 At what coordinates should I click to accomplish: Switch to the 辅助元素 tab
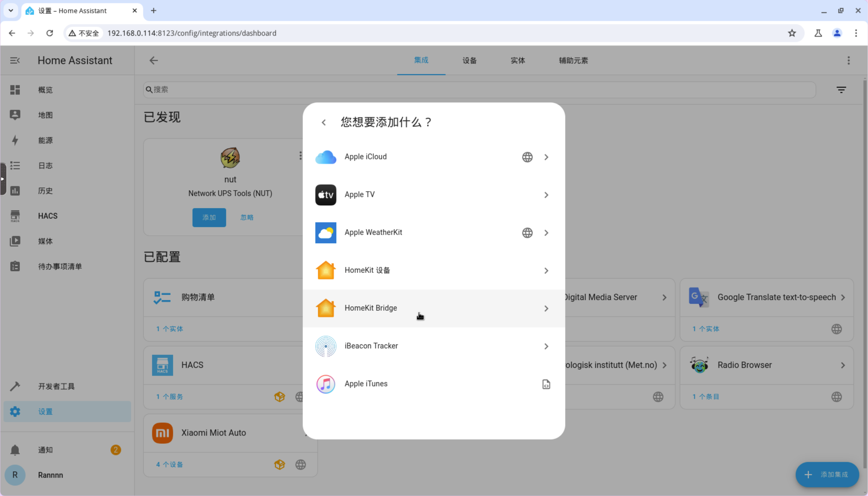pyautogui.click(x=573, y=60)
